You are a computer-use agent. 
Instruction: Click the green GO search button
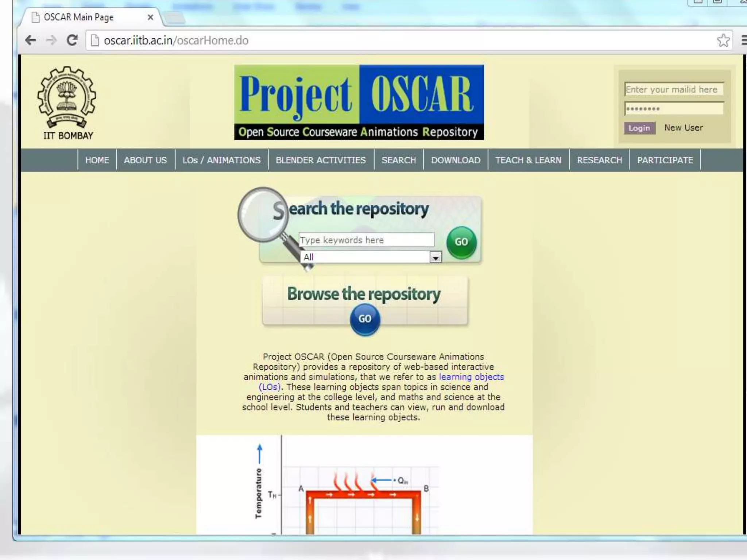(x=461, y=242)
